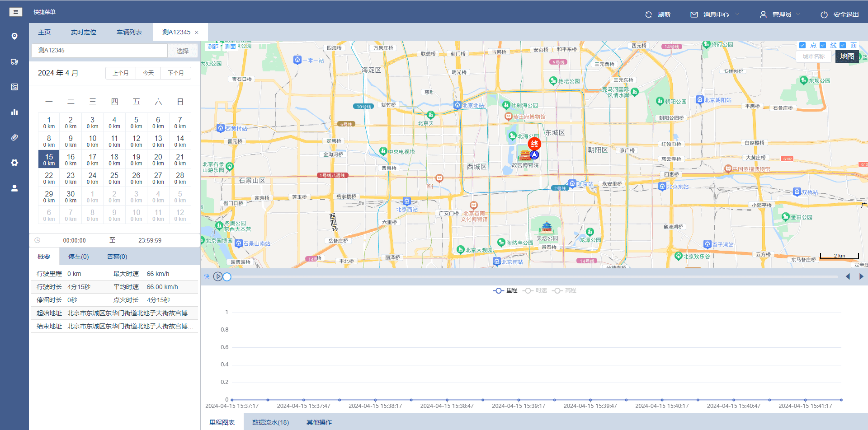Click the clock icon beside the start time
This screenshot has width=868, height=430.
(38, 240)
